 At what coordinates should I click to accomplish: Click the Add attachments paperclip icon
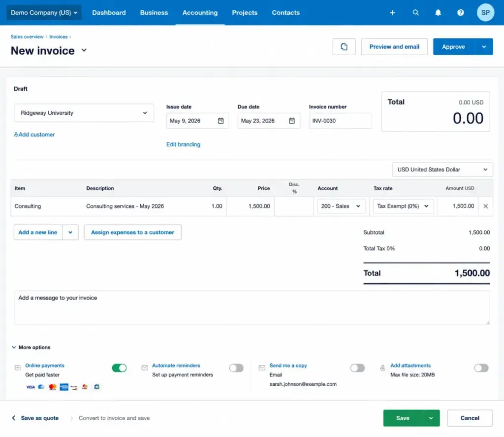(382, 368)
